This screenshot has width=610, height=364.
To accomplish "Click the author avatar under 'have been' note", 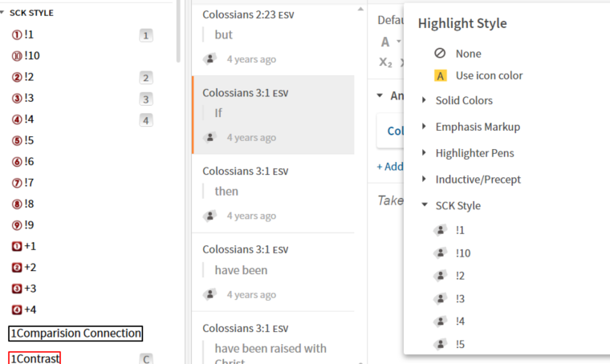I will (210, 294).
